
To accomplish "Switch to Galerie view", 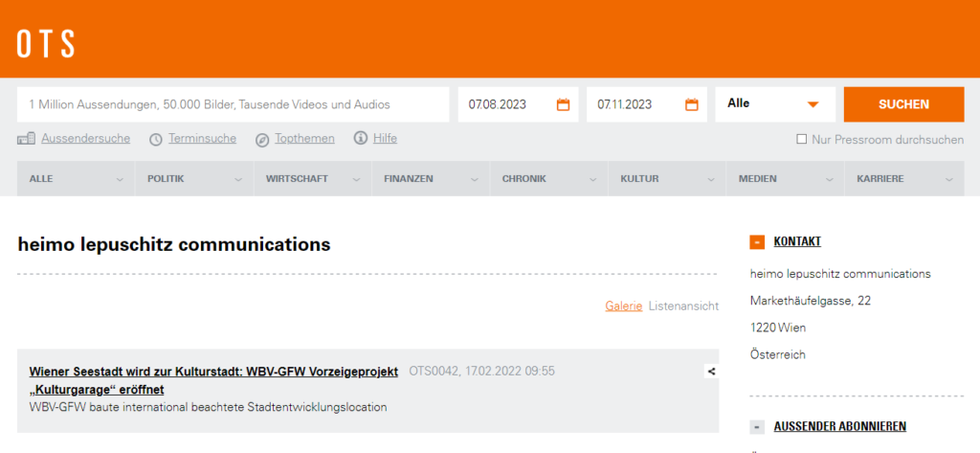I will click(624, 306).
